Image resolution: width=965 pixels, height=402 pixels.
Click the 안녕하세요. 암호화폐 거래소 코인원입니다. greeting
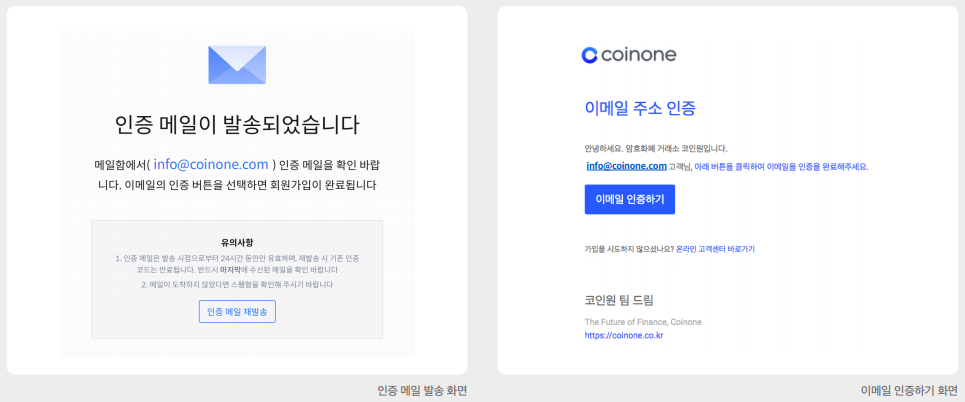pyautogui.click(x=656, y=149)
